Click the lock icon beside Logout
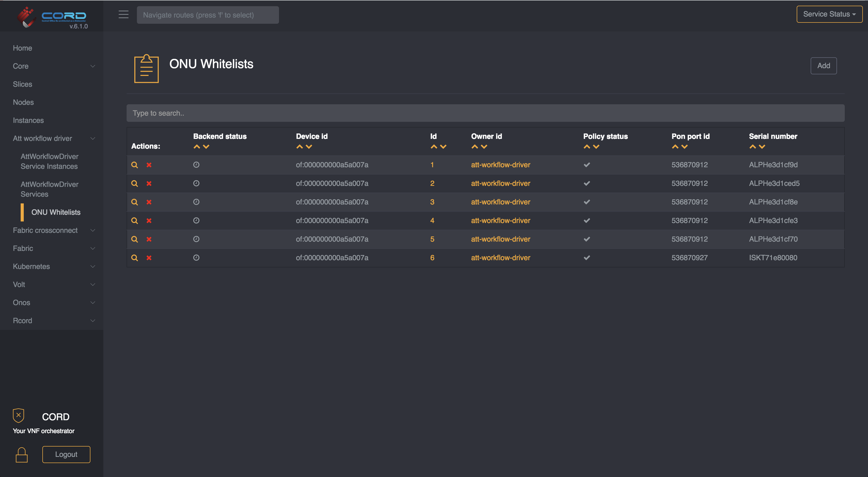Image resolution: width=868 pixels, height=477 pixels. [x=21, y=455]
